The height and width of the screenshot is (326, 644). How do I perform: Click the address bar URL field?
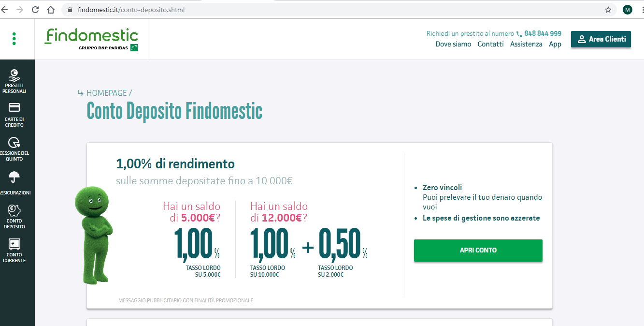338,10
